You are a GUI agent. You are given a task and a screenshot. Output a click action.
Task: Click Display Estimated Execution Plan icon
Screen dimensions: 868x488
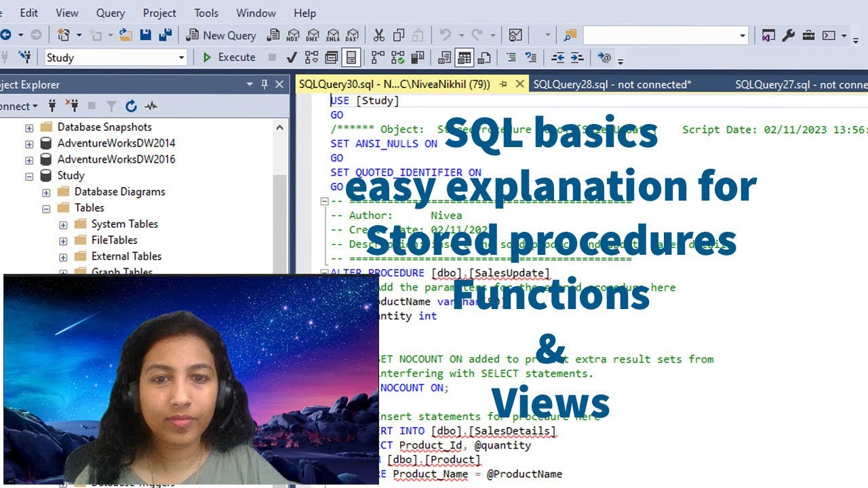coord(311,58)
